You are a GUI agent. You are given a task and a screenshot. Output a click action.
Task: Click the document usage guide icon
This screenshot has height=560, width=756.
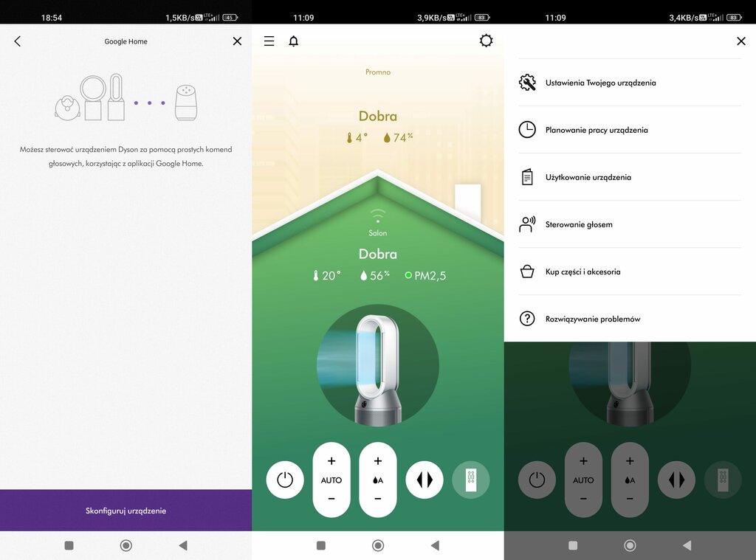527,177
